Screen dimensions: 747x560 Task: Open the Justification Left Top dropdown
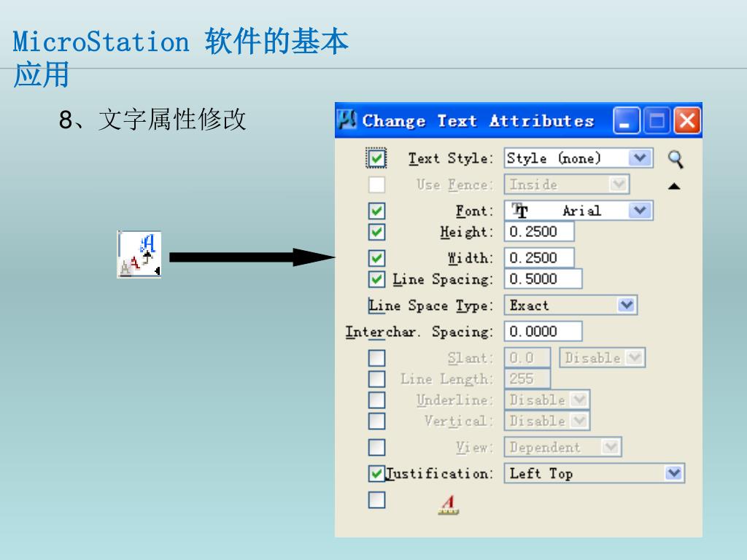click(x=595, y=473)
